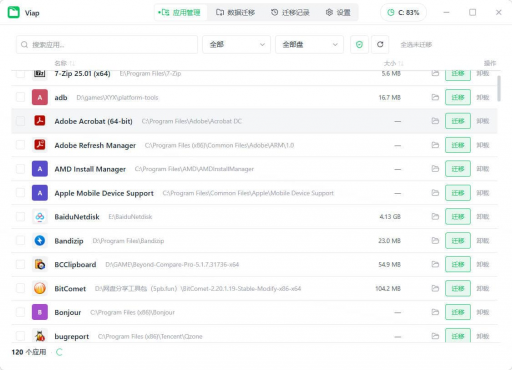Check the Bandizip row checkbox

20,240
